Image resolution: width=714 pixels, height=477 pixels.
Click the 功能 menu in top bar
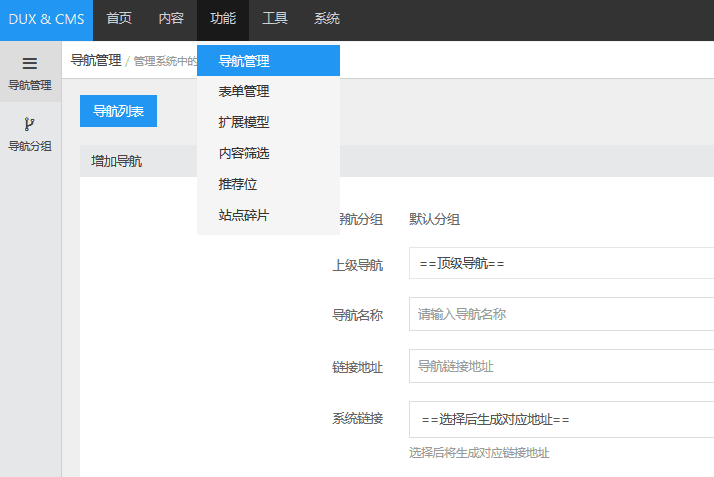(223, 19)
